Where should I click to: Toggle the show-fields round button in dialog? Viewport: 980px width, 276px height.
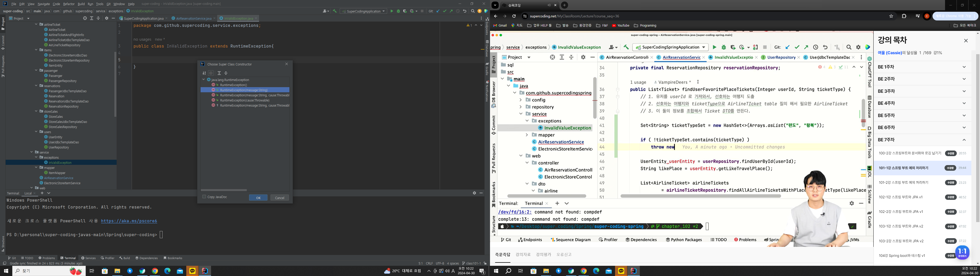(211, 73)
